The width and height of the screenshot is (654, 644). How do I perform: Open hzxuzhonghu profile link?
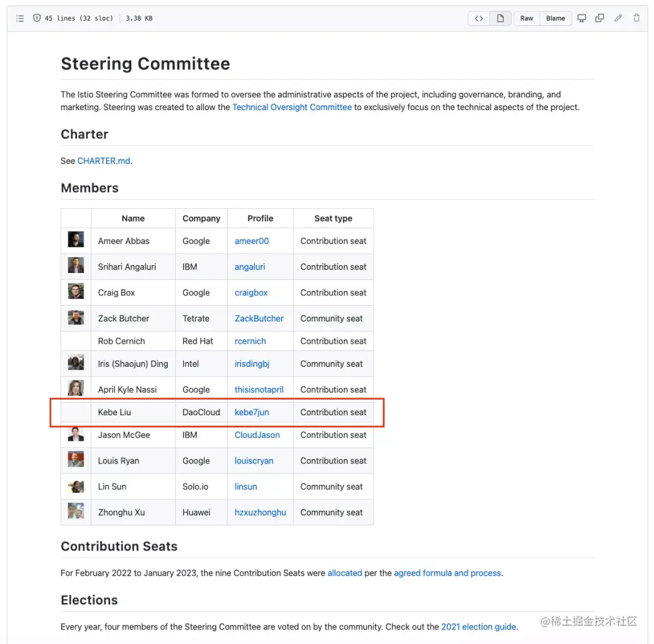tap(260, 512)
